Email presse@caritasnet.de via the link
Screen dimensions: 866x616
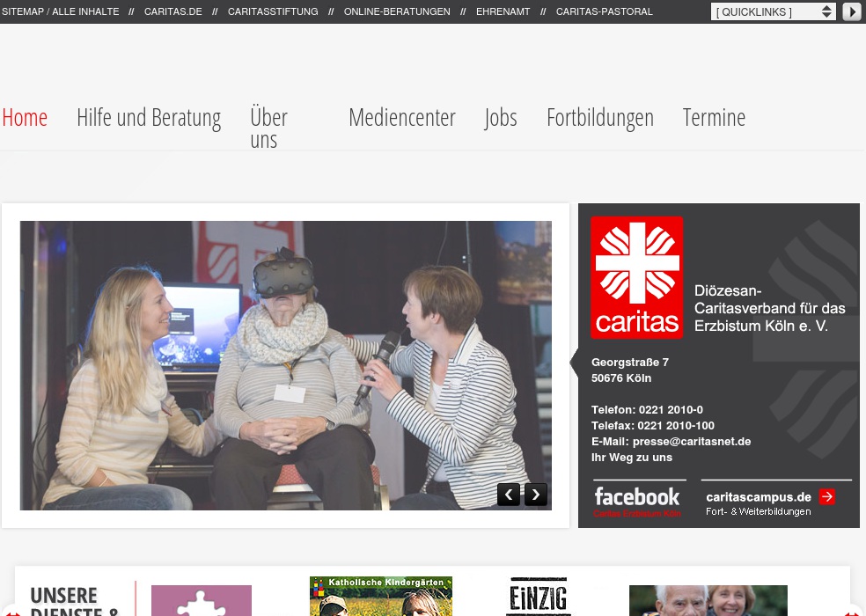692,442
